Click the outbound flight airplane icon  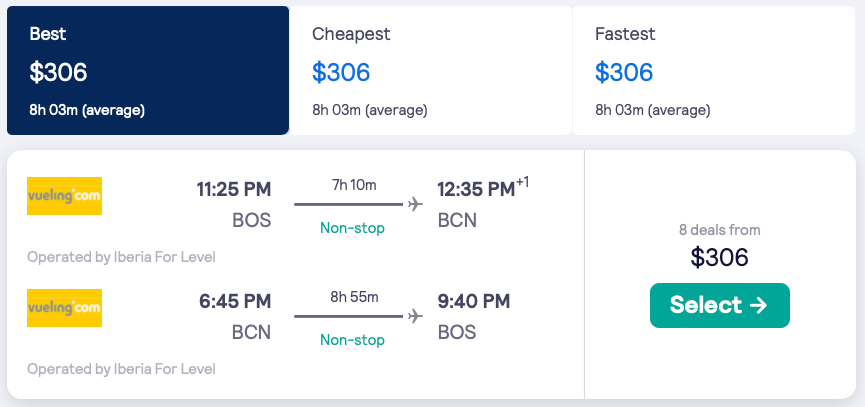(x=415, y=205)
